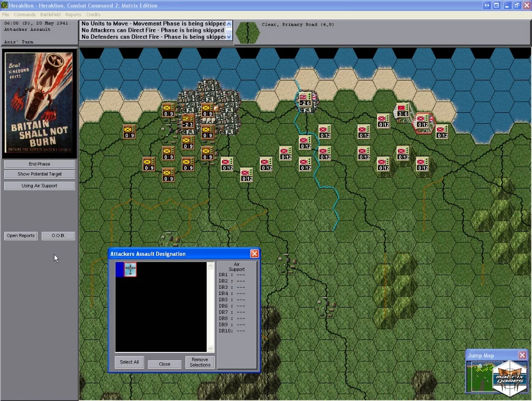Select the southernmost red 0 12 unit
This screenshot has height=401, width=532.
coord(246,175)
